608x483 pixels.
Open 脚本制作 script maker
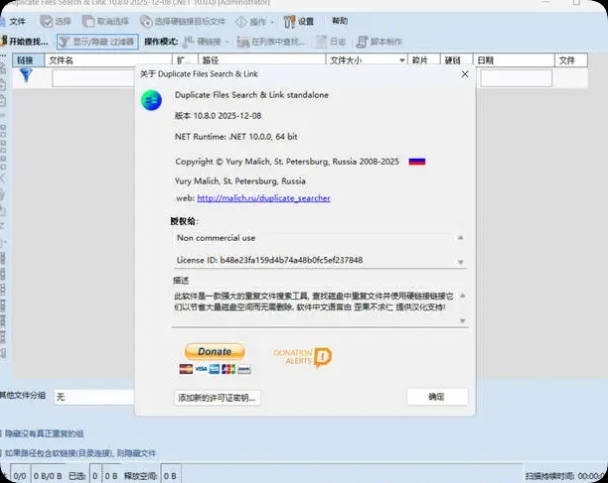tap(379, 41)
